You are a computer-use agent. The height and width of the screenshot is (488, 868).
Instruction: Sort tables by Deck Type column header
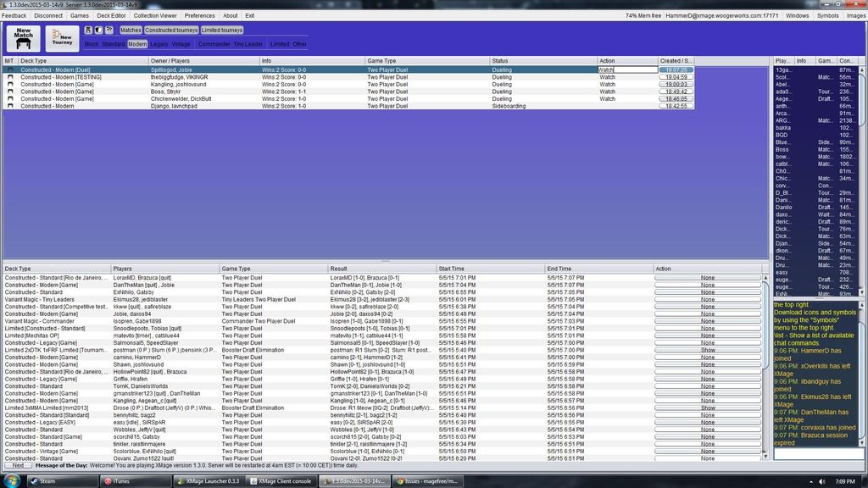tap(34, 61)
